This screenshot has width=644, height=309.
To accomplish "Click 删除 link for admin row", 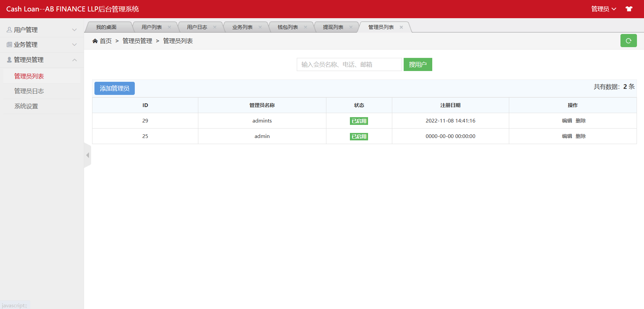I will click(x=580, y=136).
